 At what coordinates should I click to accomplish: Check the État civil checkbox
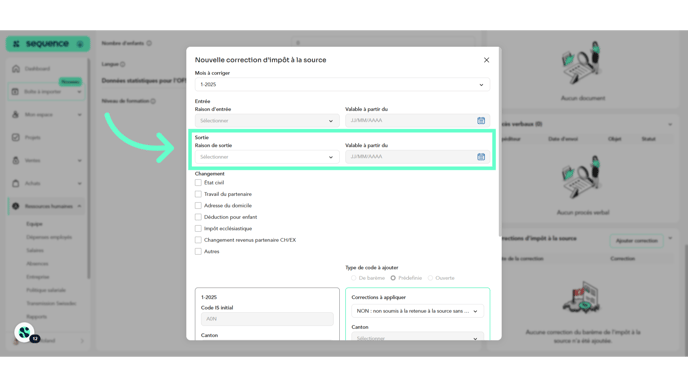click(198, 183)
